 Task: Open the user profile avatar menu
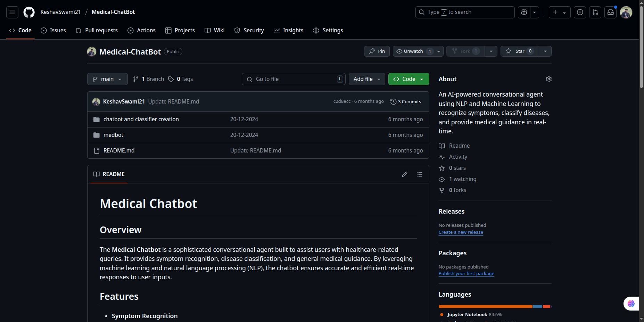626,12
